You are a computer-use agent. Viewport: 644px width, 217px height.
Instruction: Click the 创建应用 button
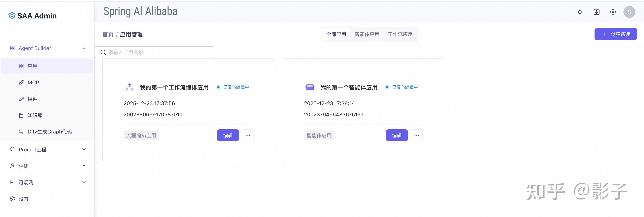[x=615, y=34]
